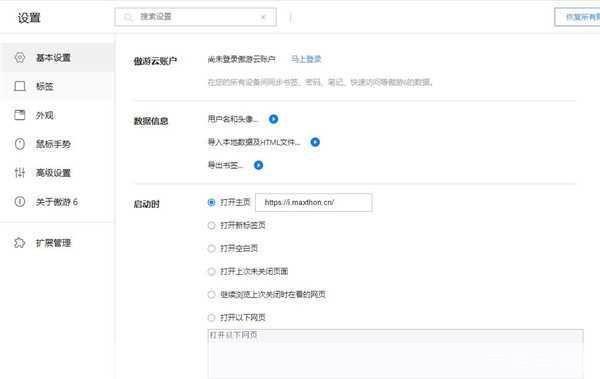600x379 pixels.
Task: Open the 关于傲游 6 page
Action: click(57, 201)
